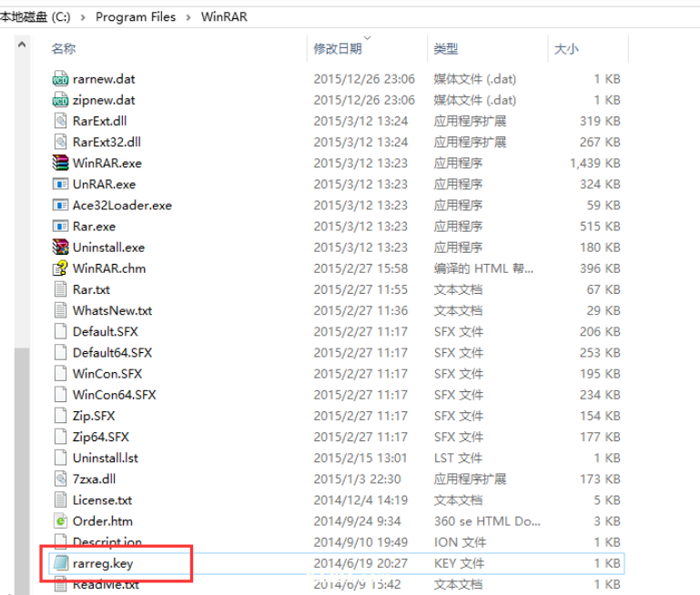Select file name rarnew.dat
Viewport: 700px width, 595px height.
[104, 79]
